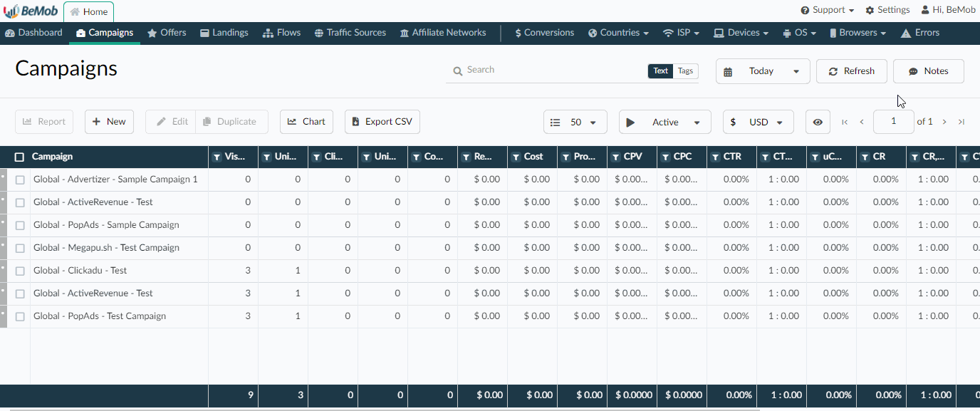980x411 pixels.
Task: Click the CPC column filter icon
Action: pyautogui.click(x=666, y=157)
